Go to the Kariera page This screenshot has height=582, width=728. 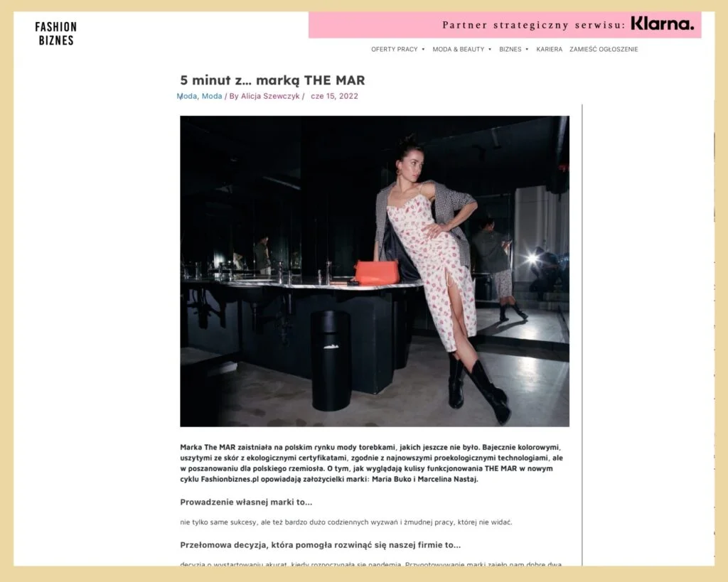[550, 49]
